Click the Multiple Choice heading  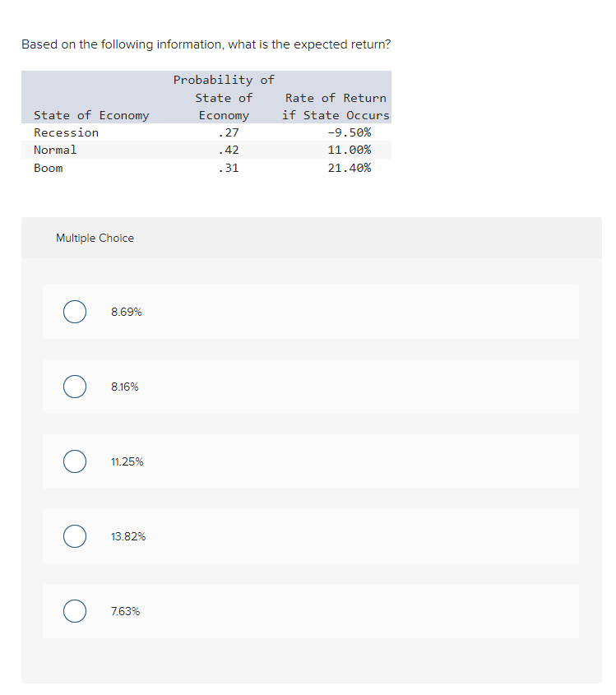click(x=95, y=238)
